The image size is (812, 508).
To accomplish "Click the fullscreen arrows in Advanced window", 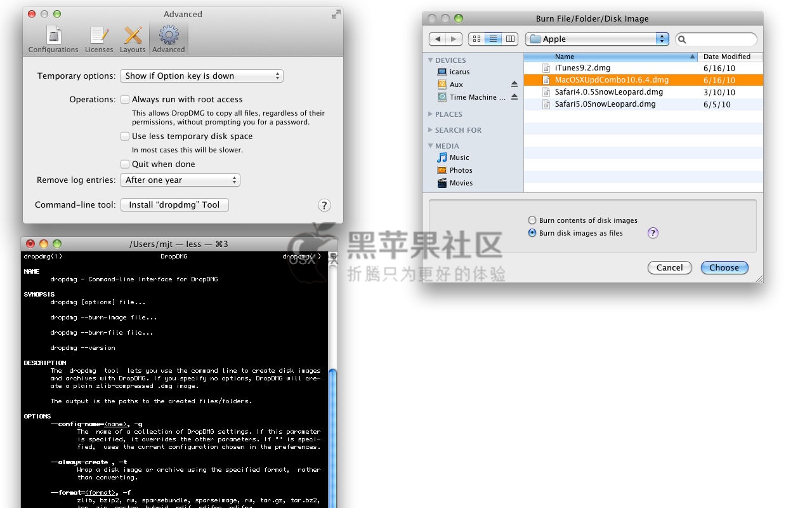I will (336, 15).
